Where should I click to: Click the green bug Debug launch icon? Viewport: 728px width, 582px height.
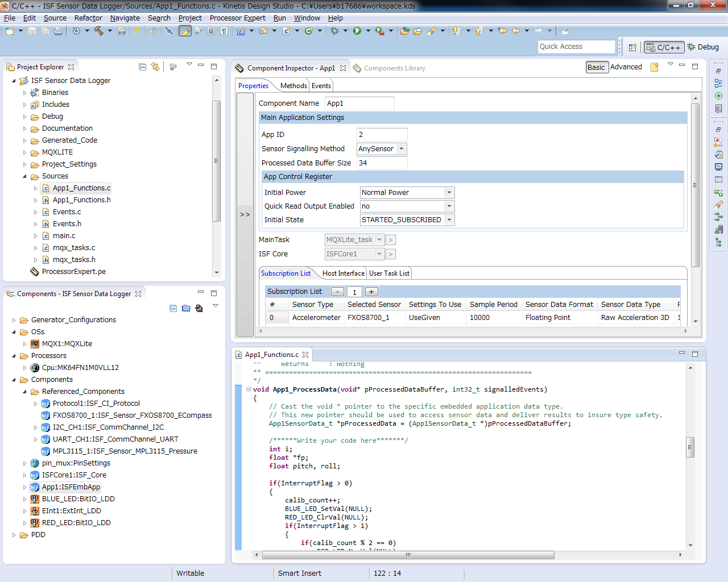(334, 31)
